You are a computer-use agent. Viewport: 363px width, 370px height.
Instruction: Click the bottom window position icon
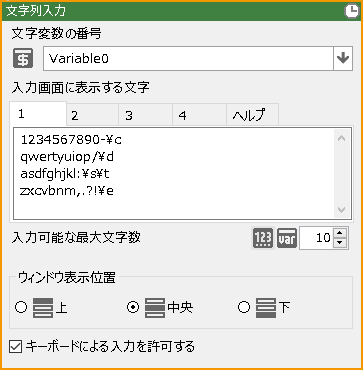[266, 308]
